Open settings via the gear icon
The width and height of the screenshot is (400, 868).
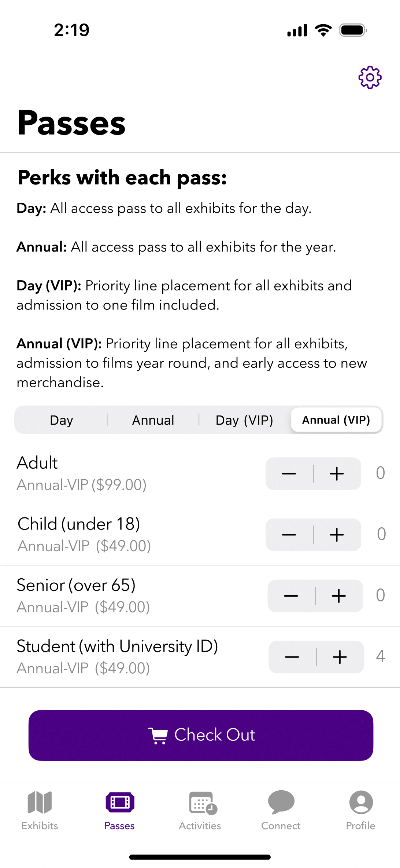(x=370, y=77)
